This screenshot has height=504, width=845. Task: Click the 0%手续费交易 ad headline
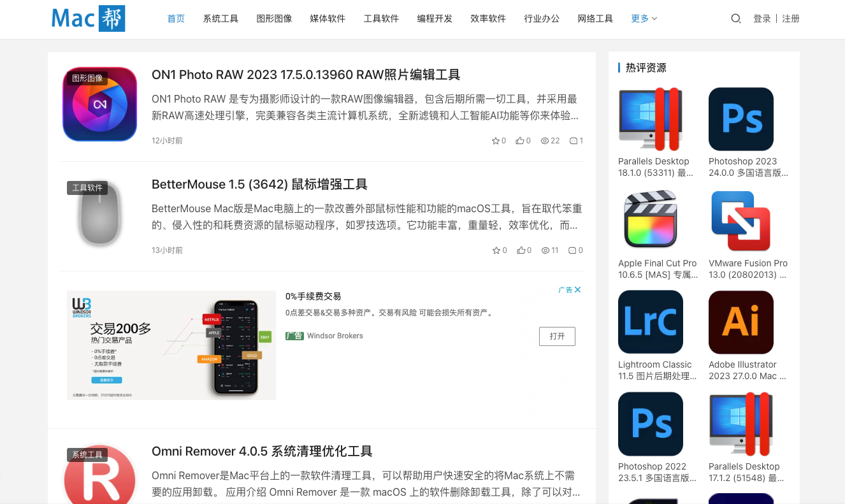[313, 296]
